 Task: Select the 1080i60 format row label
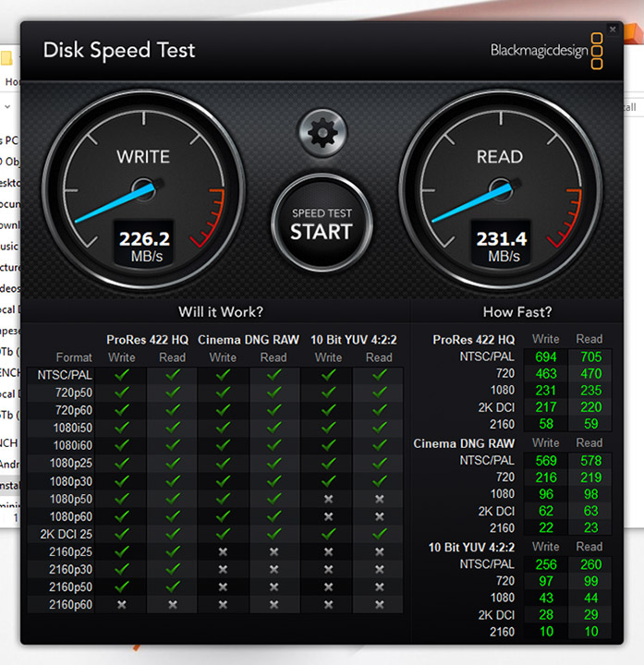tap(73, 445)
